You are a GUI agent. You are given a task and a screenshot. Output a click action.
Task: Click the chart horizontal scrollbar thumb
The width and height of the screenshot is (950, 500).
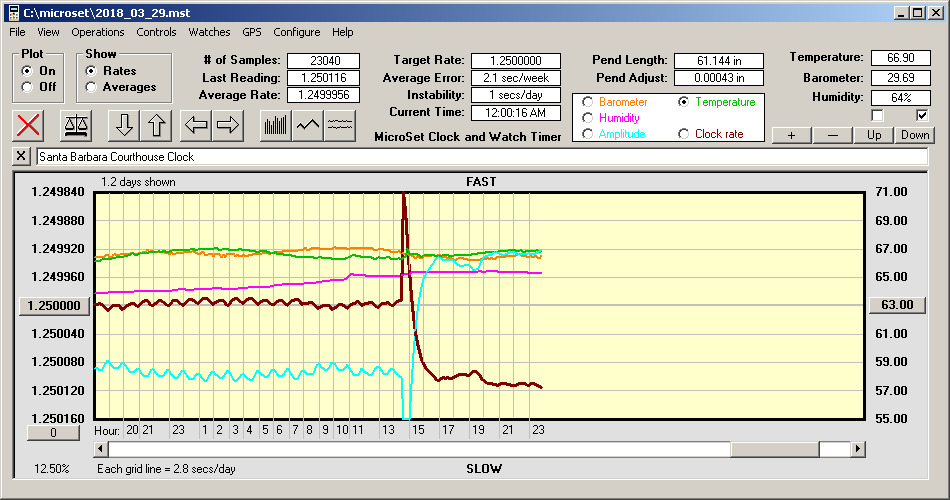775,449
